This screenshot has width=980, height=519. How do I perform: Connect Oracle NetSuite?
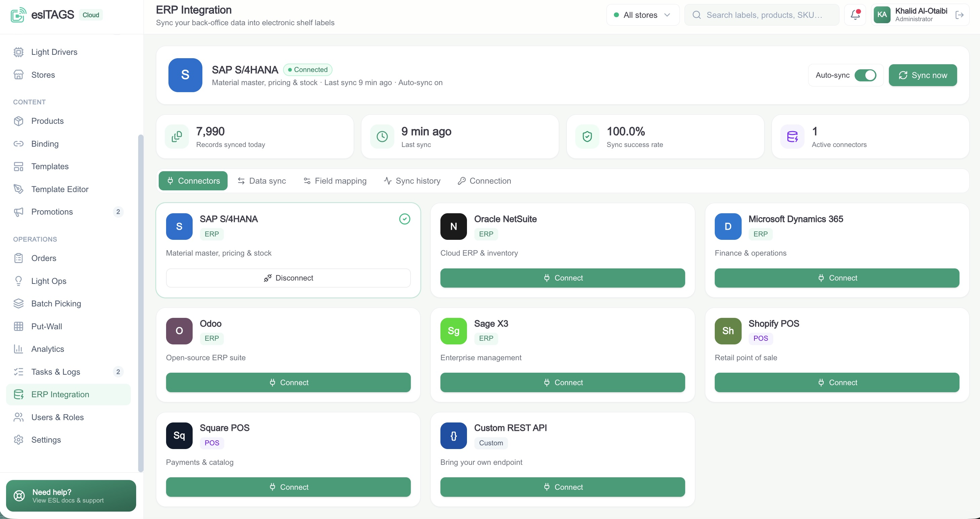tap(563, 278)
